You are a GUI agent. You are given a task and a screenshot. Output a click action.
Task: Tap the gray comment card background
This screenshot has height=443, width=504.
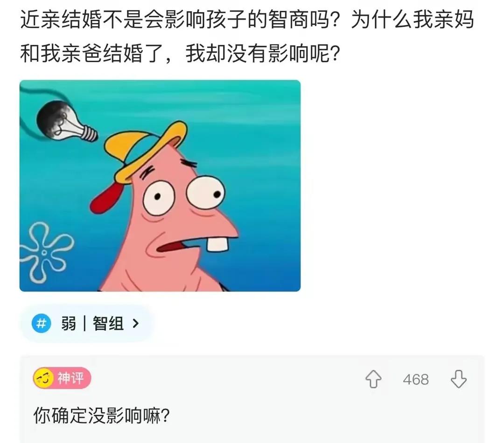tap(252, 399)
